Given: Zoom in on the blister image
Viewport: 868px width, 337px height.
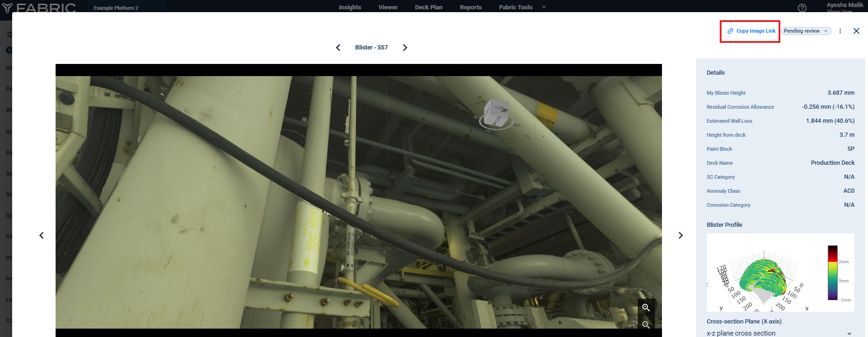Looking at the screenshot, I should [x=646, y=308].
